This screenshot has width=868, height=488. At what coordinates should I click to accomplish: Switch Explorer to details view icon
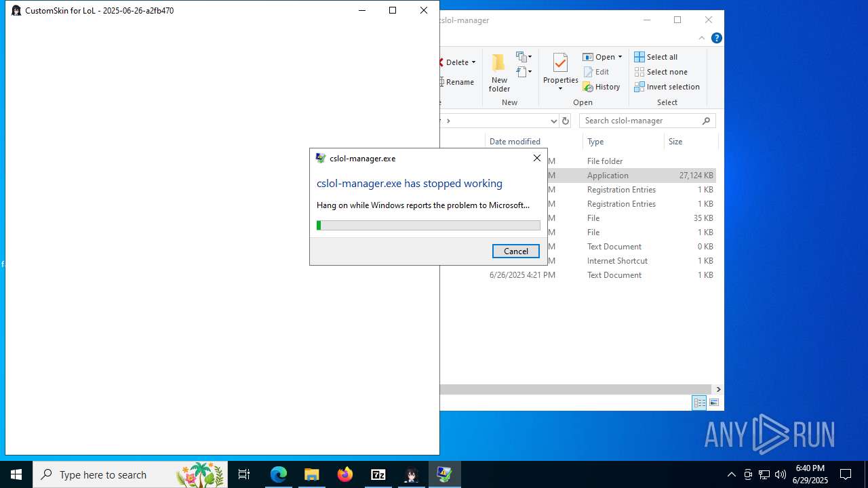coord(699,403)
